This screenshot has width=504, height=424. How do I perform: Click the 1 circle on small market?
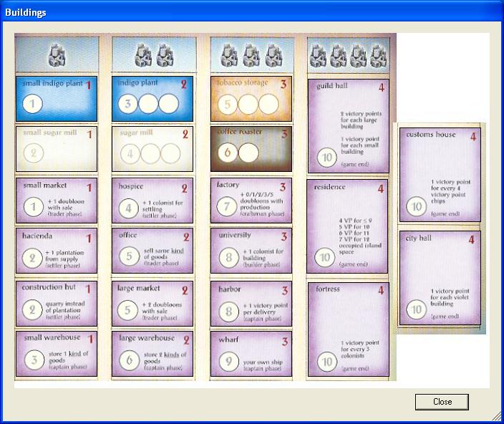[33, 207]
